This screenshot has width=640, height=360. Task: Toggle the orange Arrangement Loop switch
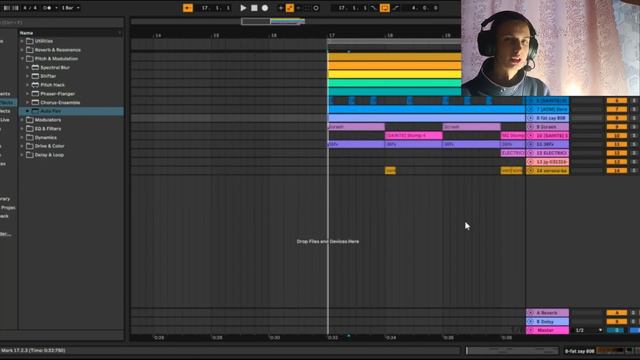pyautogui.click(x=384, y=8)
